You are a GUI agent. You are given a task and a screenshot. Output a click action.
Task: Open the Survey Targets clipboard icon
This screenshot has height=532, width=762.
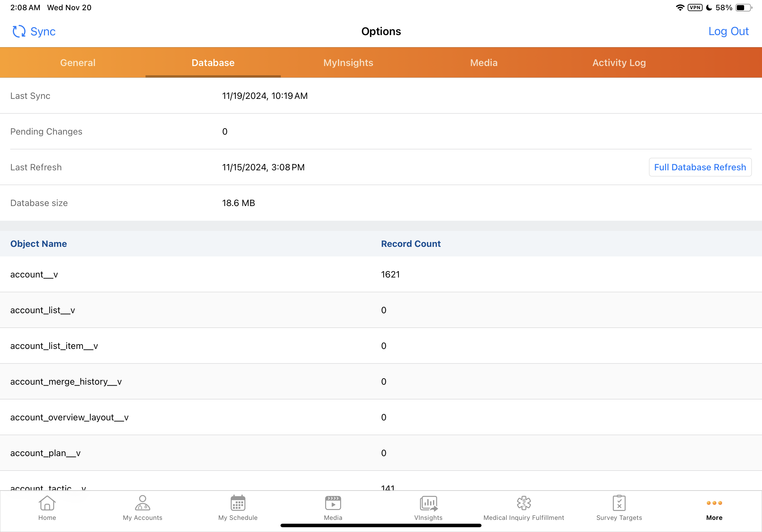coord(619,503)
